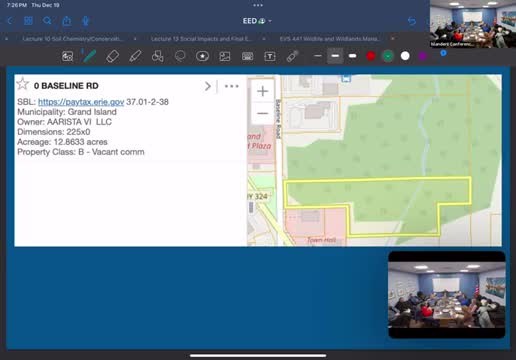Switch to Lecture 13 Social Impacts tab
Viewport: 516px width, 360px height.
tap(201, 39)
